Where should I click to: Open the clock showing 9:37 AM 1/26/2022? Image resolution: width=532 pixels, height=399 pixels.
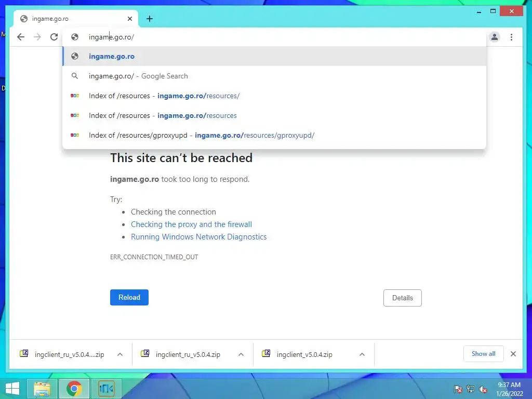coord(509,389)
